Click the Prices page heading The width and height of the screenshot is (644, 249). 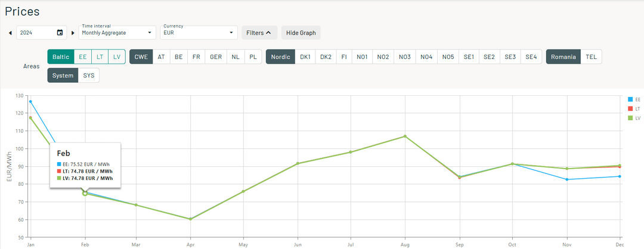tap(22, 11)
